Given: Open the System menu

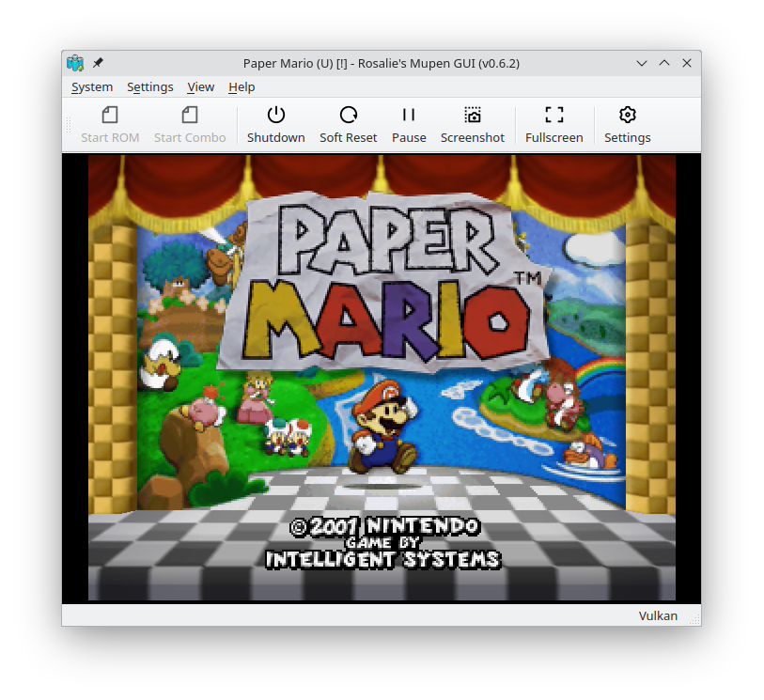Looking at the screenshot, I should pos(92,87).
